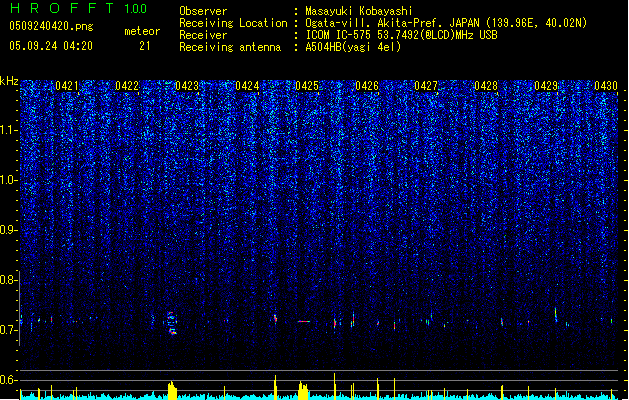
Task: Click the yellow intensity peak below 0423 echo
Action: (x=172, y=390)
